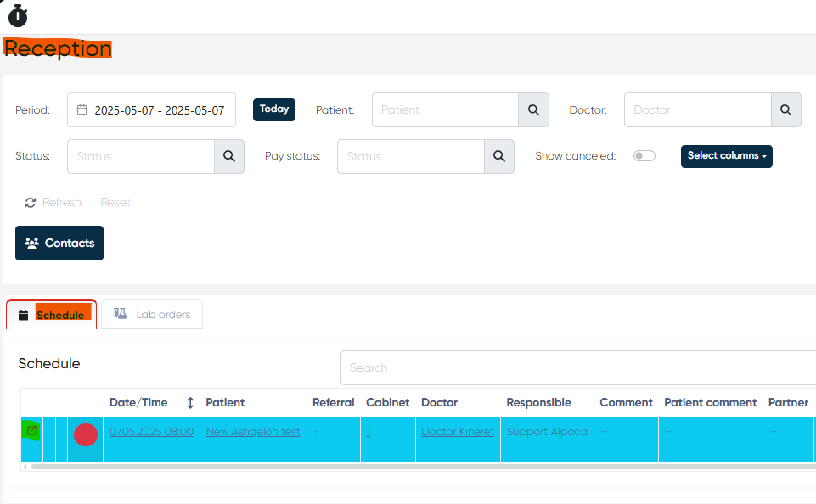Click the Refresh circular arrows icon
Image resolution: width=816 pixels, height=504 pixels.
coord(31,203)
